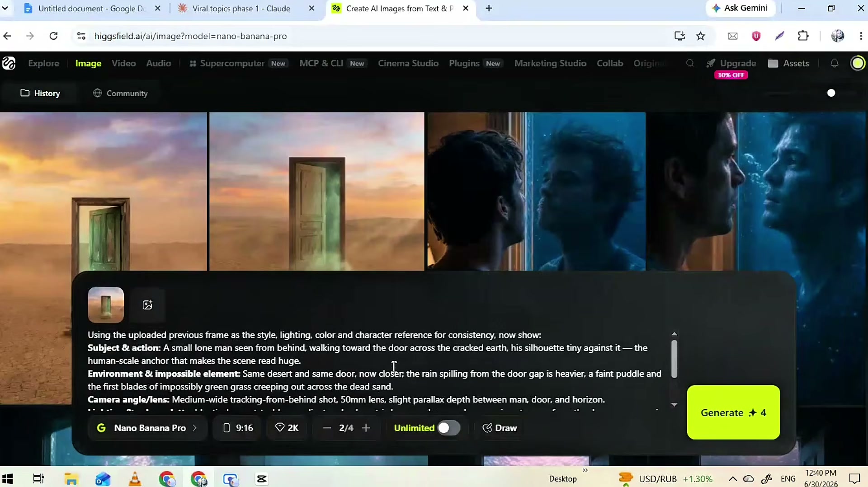The width and height of the screenshot is (868, 487).
Task: Open the tab search dropdown arrow
Action: [5, 9]
